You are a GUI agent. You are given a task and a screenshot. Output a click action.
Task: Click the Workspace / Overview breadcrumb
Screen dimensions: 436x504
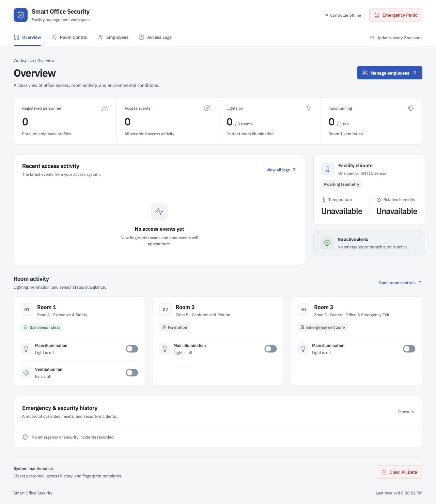tap(34, 61)
